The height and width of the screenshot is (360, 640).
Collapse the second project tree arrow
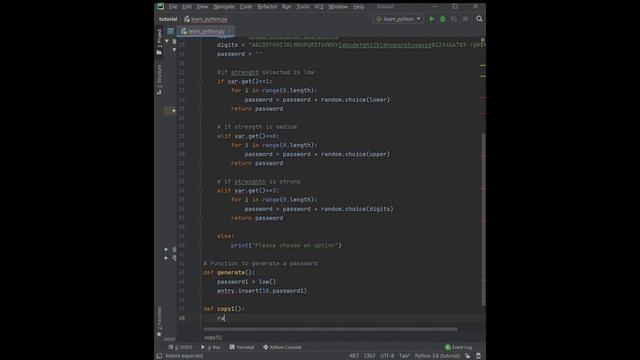click(x=174, y=50)
